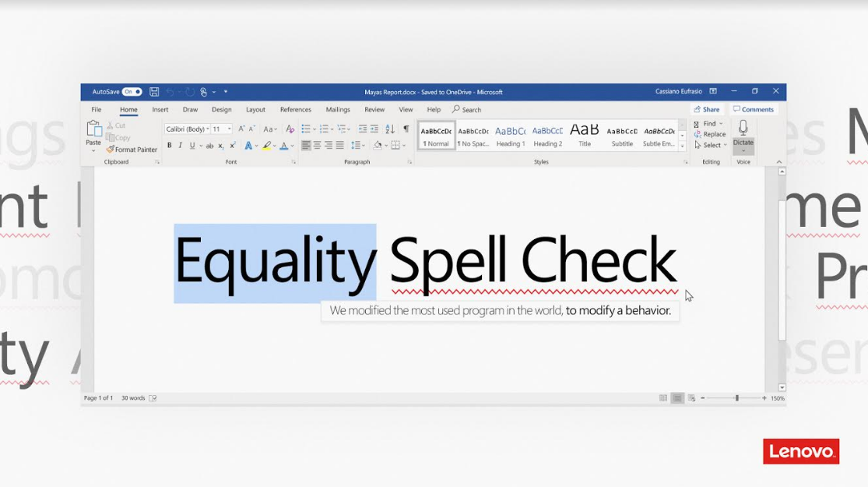This screenshot has width=868, height=487.
Task: Turn off the AutoSave switch
Action: click(x=132, y=92)
